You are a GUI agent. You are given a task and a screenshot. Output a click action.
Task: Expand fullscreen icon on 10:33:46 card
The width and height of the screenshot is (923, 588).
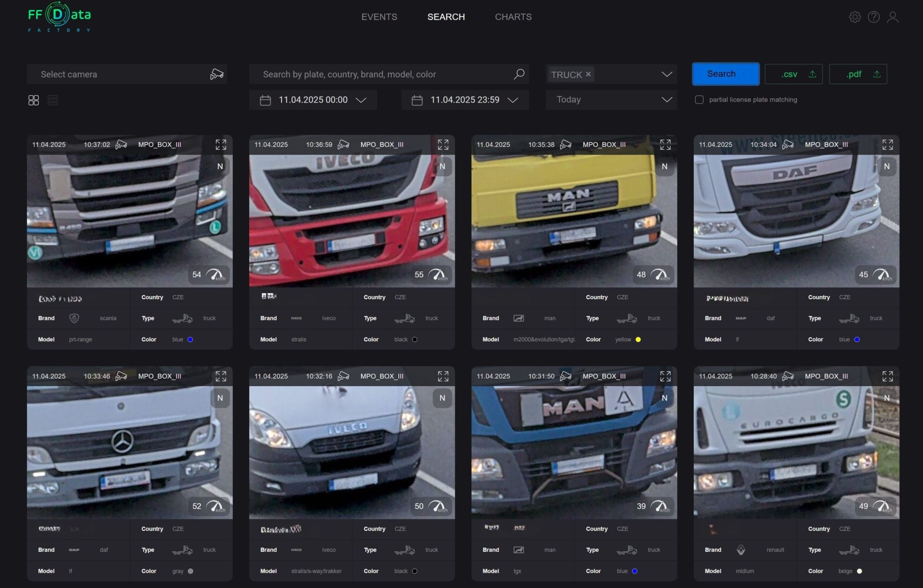(221, 376)
